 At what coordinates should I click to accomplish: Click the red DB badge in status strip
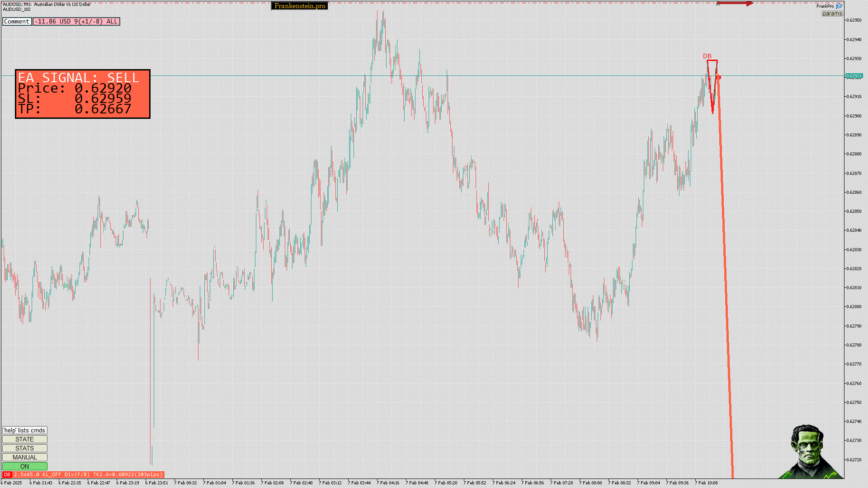point(7,474)
